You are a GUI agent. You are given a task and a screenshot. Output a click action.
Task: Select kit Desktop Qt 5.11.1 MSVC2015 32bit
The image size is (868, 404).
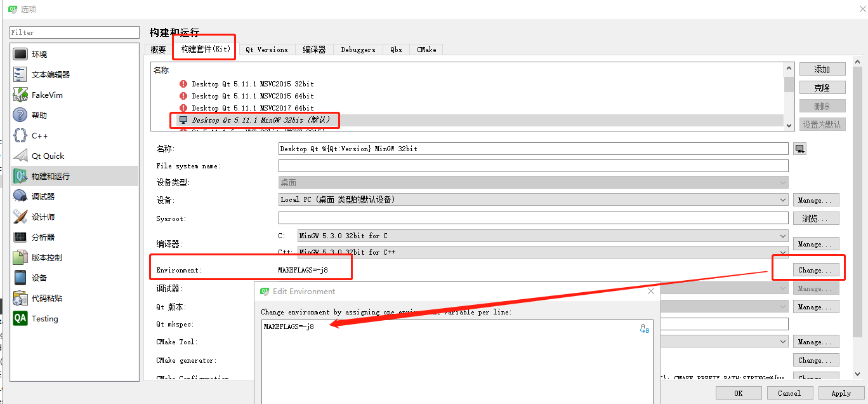tap(253, 84)
